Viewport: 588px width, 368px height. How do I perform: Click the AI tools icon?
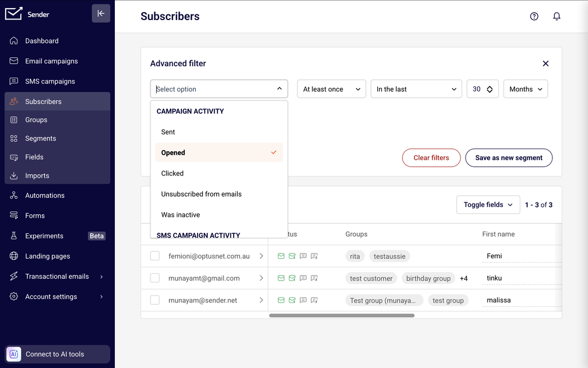coord(14,354)
